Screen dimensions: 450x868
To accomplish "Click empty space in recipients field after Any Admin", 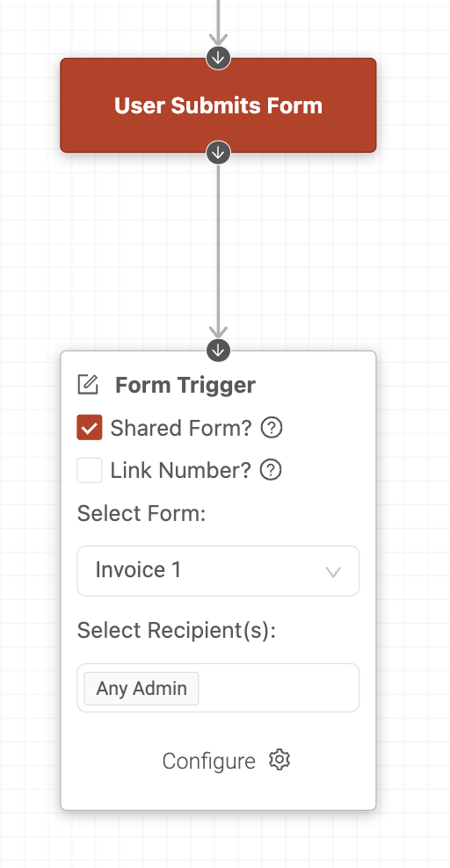I will (x=277, y=688).
